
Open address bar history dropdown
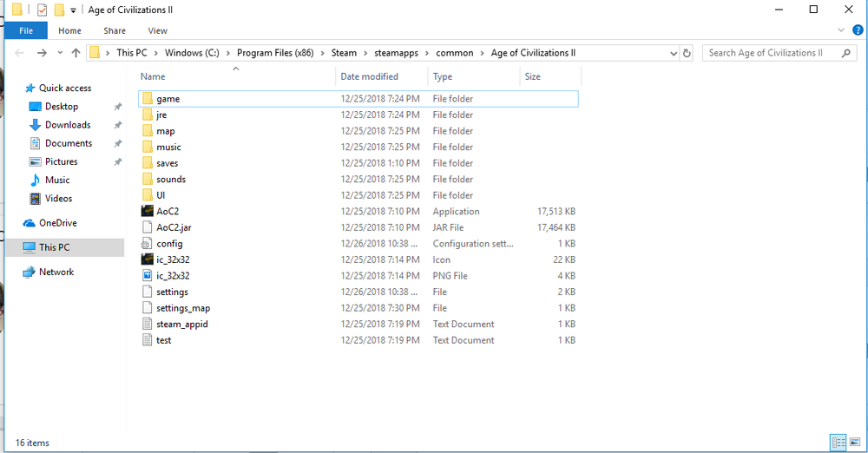tap(674, 53)
